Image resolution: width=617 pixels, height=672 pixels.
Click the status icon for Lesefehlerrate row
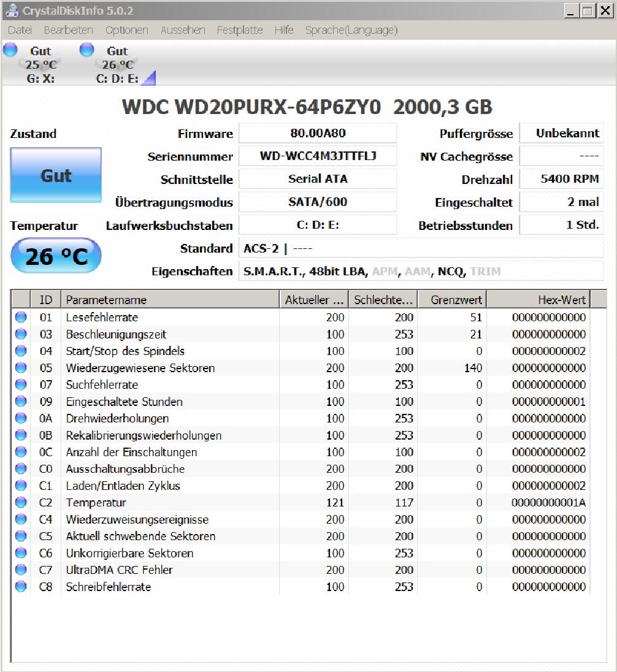21,317
